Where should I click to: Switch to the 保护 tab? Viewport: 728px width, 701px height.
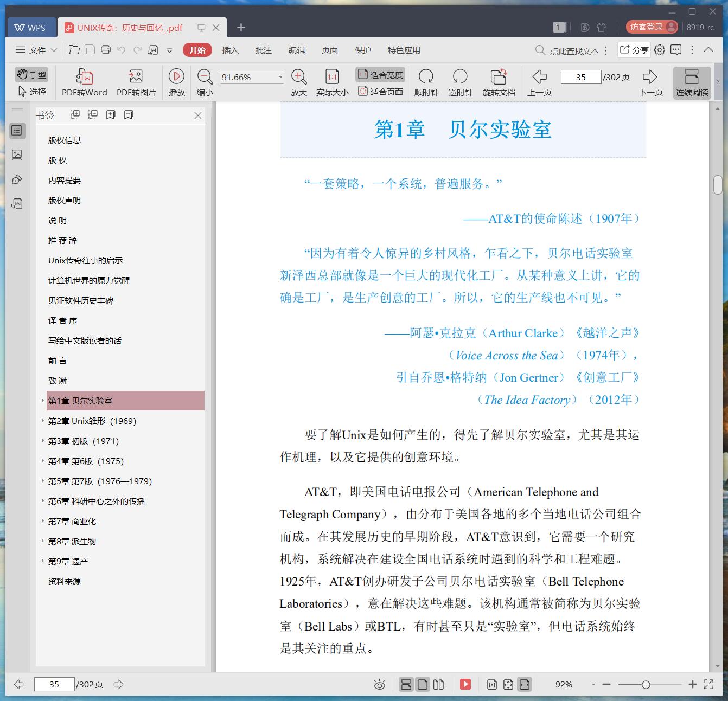pos(363,50)
